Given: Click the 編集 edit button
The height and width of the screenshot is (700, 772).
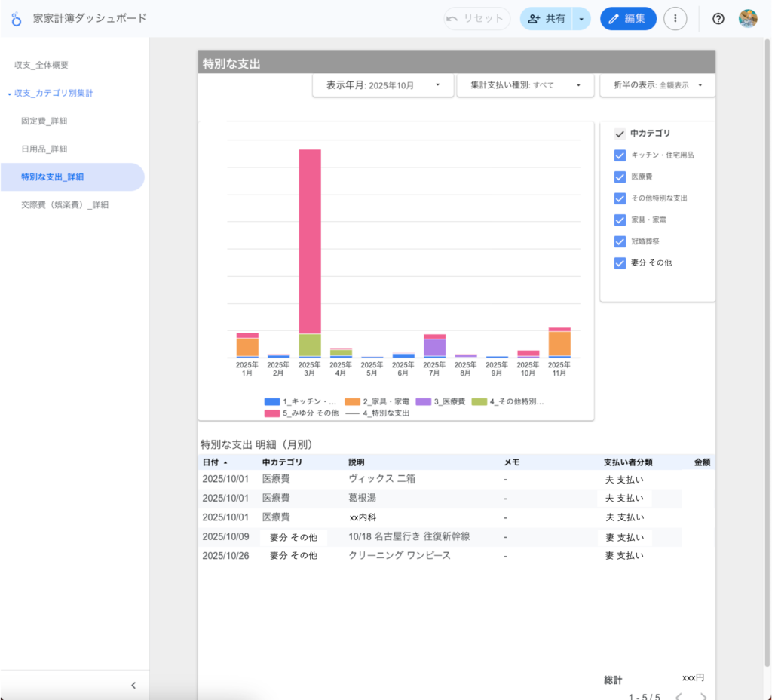Looking at the screenshot, I should pyautogui.click(x=627, y=19).
